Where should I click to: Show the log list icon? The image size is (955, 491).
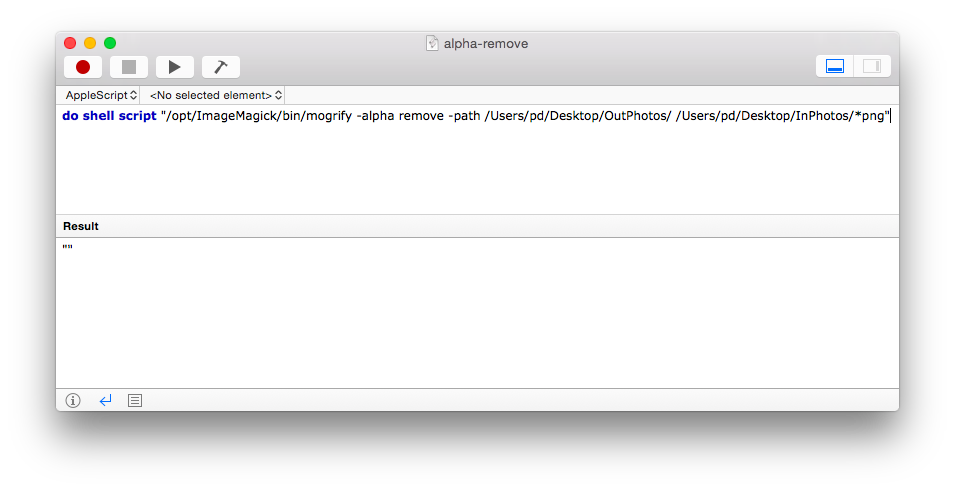[x=135, y=400]
